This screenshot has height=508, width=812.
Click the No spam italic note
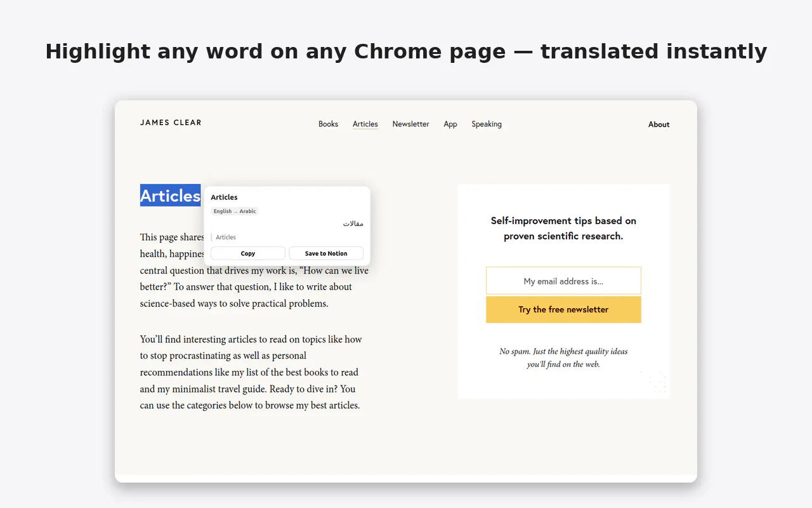563,358
